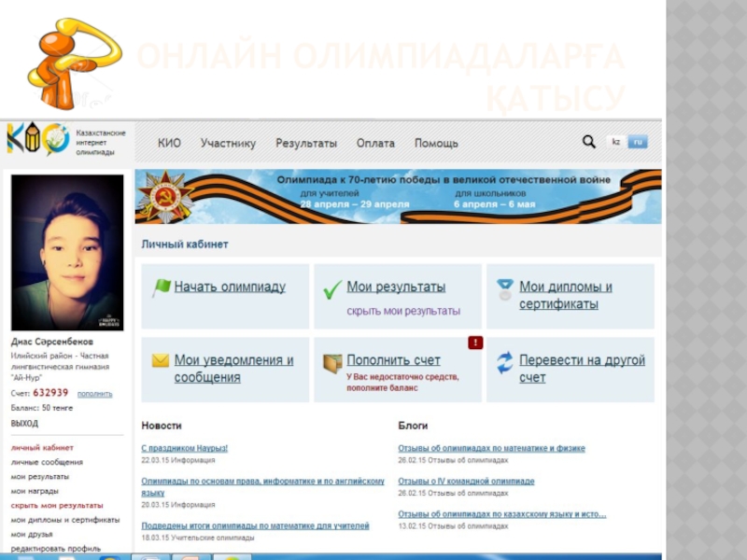Open the Результаты menu
The image size is (747, 560).
(306, 144)
